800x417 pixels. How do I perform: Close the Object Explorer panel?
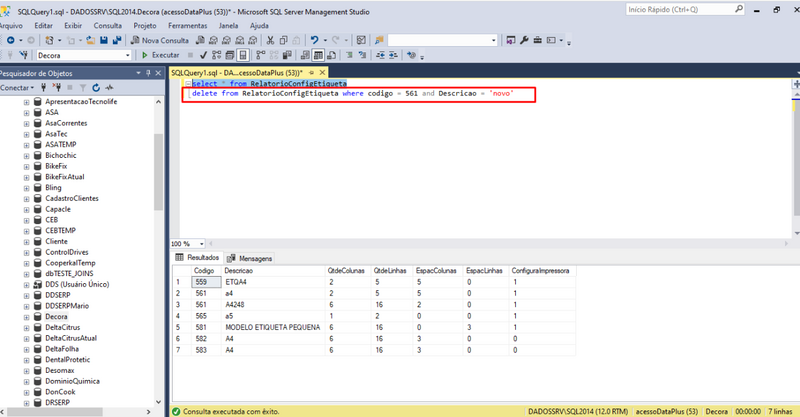158,73
